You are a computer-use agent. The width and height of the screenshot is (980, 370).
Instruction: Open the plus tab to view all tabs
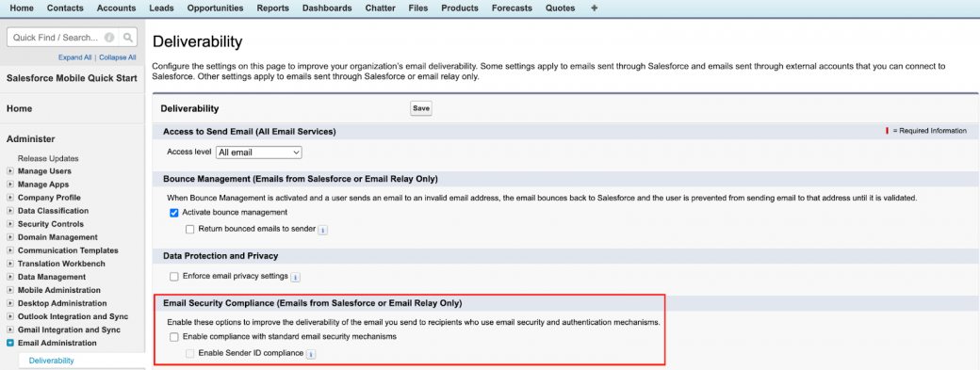click(594, 8)
